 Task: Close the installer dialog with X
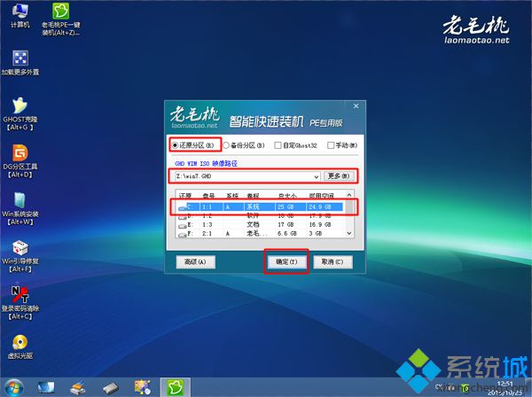(356, 106)
